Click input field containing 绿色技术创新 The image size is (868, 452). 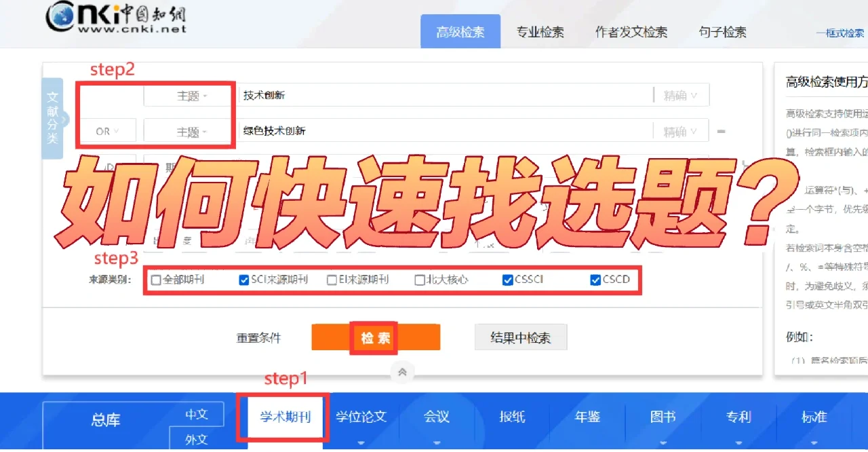coord(444,131)
